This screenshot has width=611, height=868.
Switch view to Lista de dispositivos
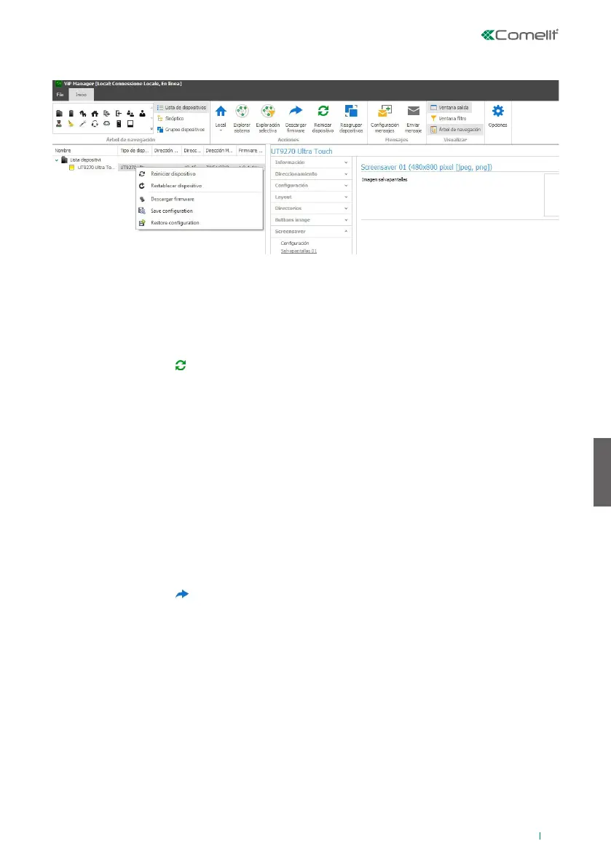pos(181,107)
